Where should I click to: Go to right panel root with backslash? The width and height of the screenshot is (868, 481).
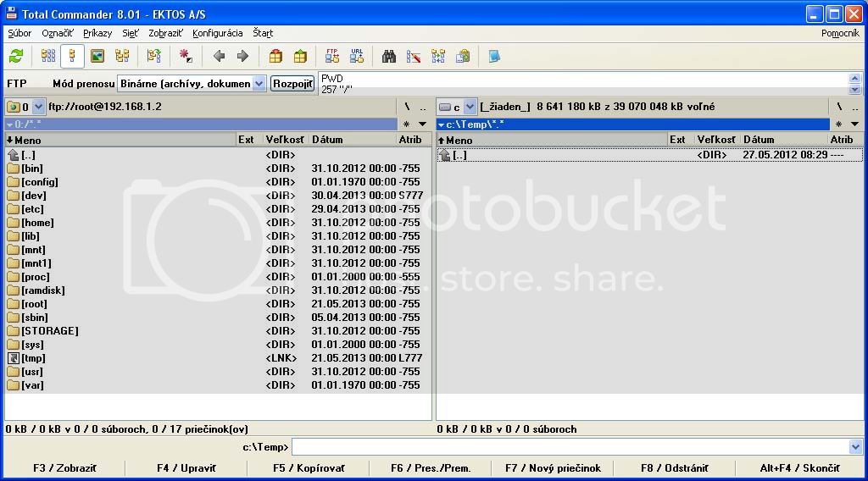pos(839,107)
